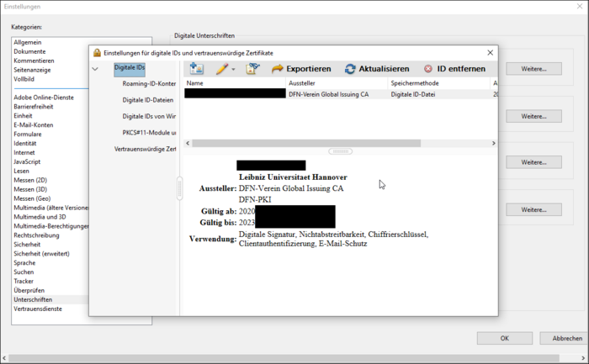
Task: Click Exportieren in the toolbar
Action: [301, 69]
